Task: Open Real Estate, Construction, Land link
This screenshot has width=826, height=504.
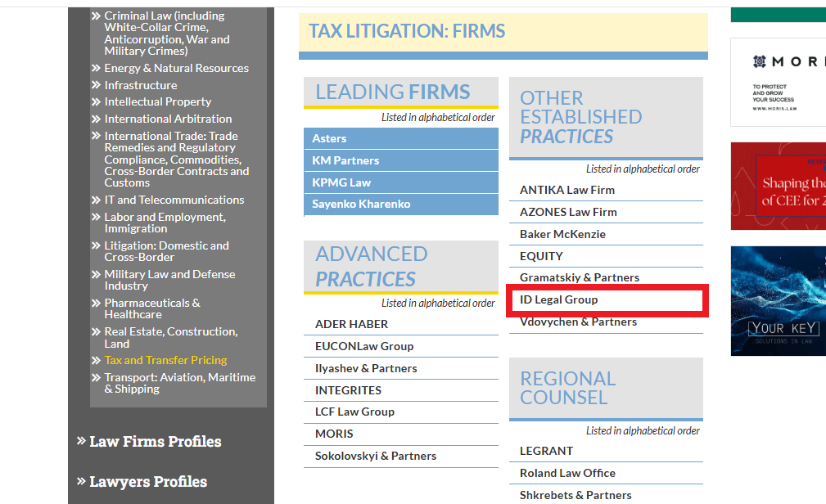Action: point(171,337)
